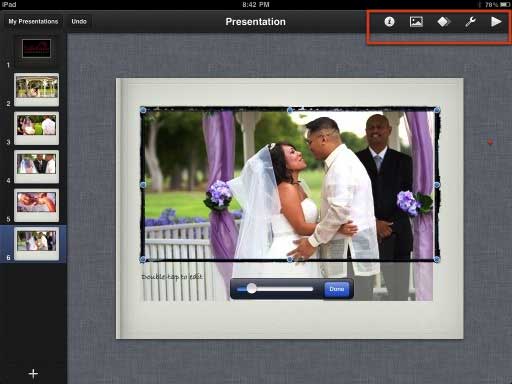Open the Info inspector icon
Image resolution: width=512 pixels, height=384 pixels.
pos(389,22)
